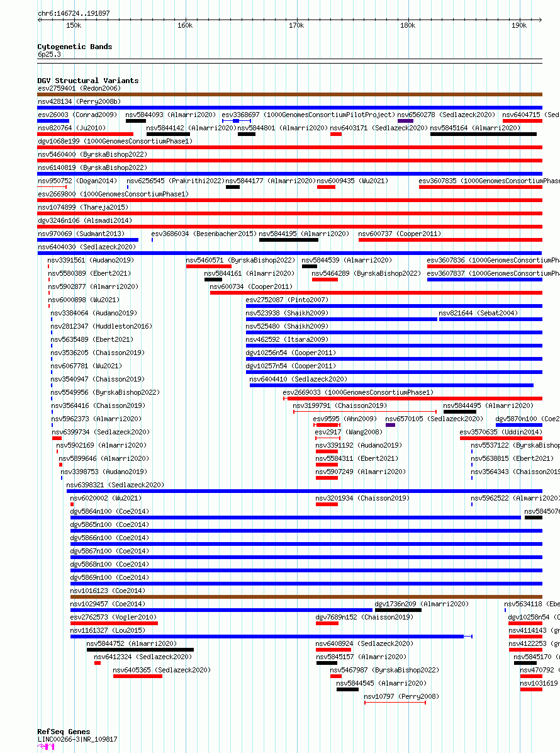Click the Cytogenetic Bands track title
Image resolution: width=560 pixels, height=753 pixels.
(x=75, y=47)
